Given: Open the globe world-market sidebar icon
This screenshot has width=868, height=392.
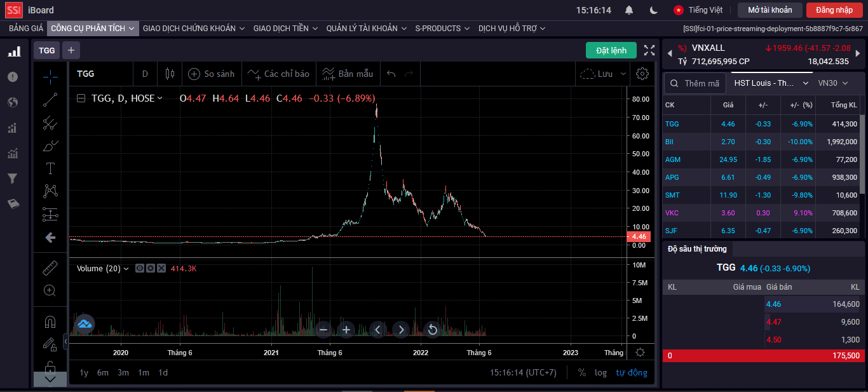Looking at the screenshot, I should pos(13,102).
